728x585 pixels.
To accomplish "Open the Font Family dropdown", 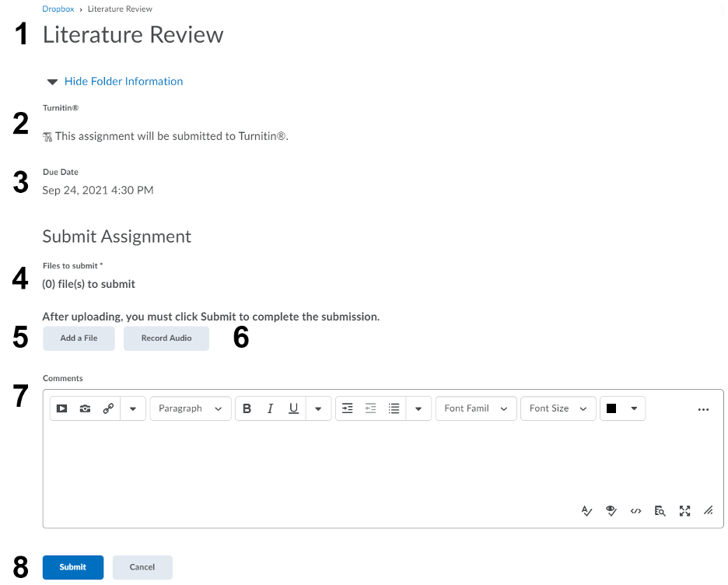I will coord(476,408).
